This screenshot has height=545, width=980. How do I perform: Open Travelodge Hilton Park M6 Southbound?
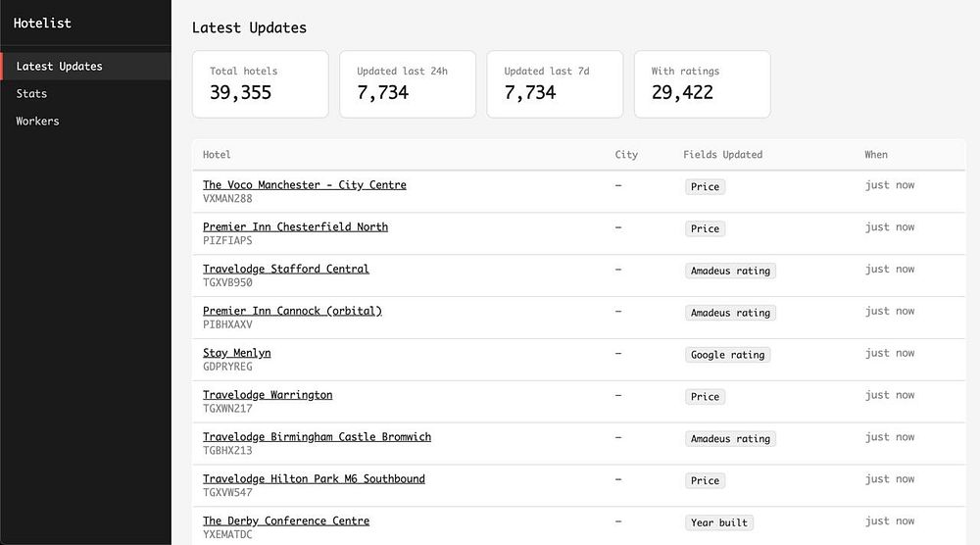tap(314, 479)
